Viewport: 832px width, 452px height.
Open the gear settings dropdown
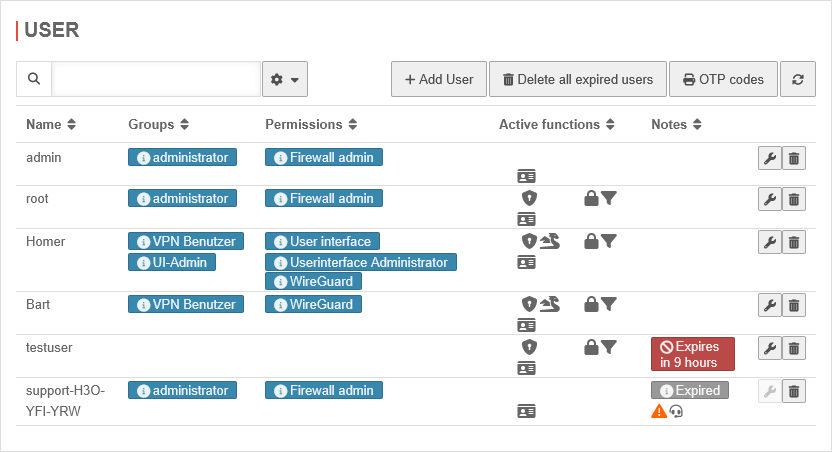285,80
